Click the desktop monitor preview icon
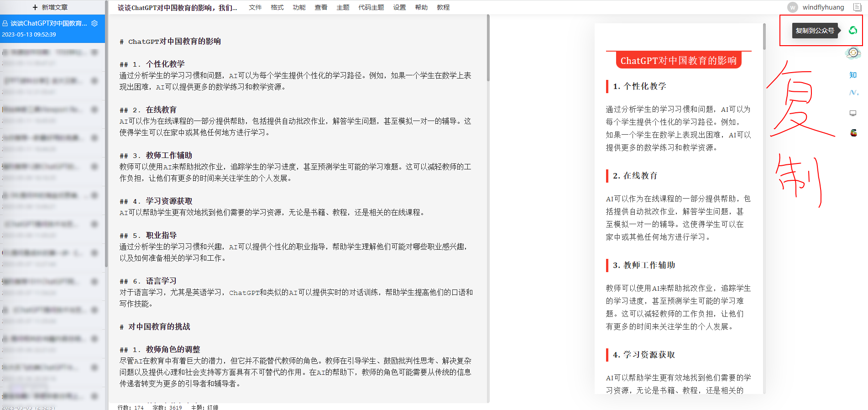 click(853, 113)
